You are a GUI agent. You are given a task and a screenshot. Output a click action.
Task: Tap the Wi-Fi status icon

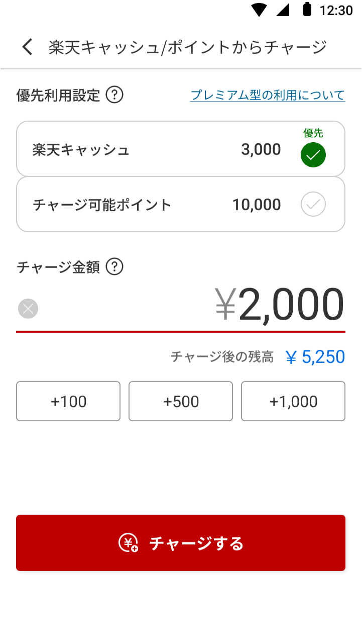(x=259, y=10)
